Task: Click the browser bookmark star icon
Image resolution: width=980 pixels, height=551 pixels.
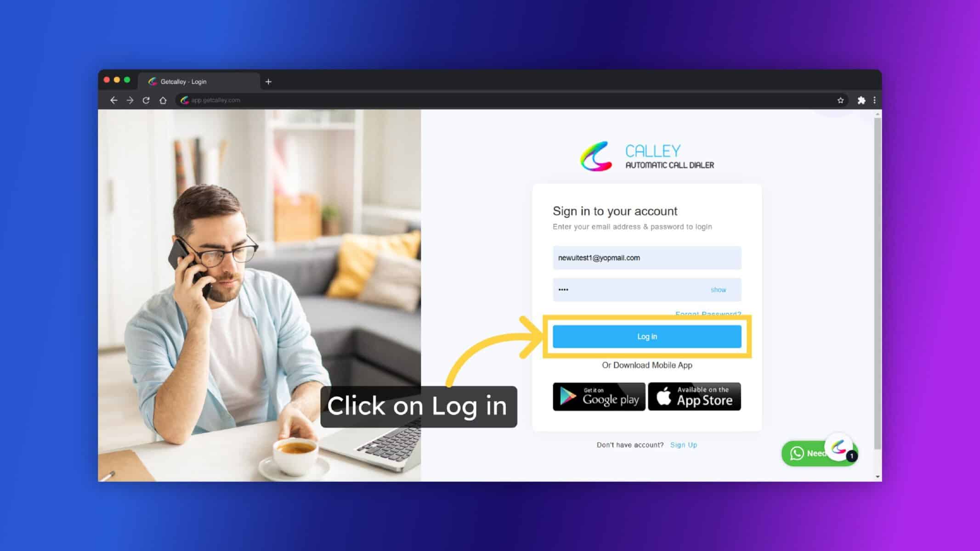Action: (x=841, y=100)
